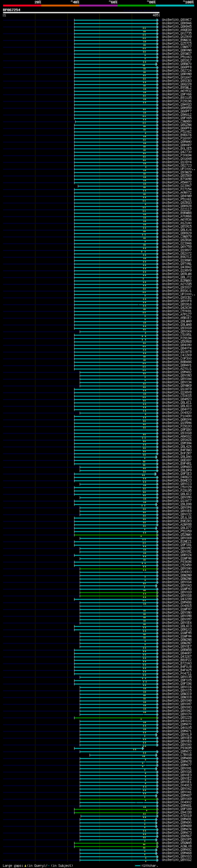Click the green alignment bar for UniRef100_Q8VXH0
The height and width of the screenshot is (868, 197).
(119, 568)
